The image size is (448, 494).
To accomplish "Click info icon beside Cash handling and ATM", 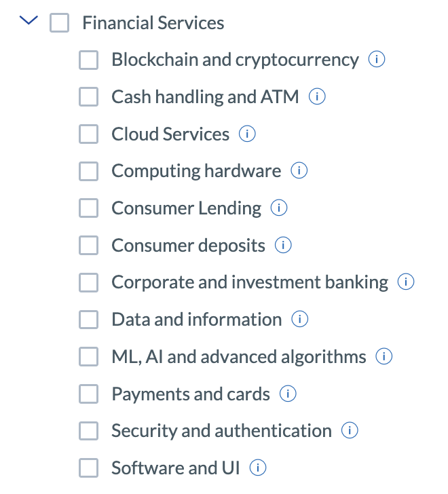I will tap(317, 97).
